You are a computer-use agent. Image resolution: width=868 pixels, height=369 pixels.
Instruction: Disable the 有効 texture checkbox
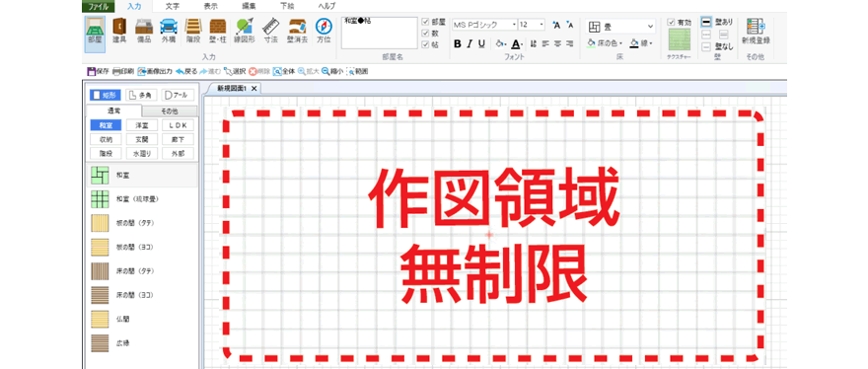(672, 22)
